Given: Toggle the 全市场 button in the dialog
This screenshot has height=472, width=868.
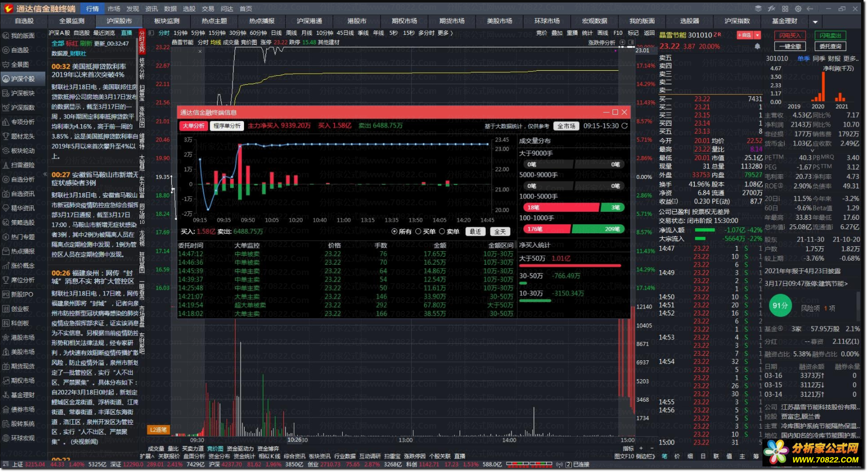Looking at the screenshot, I should click(x=566, y=126).
